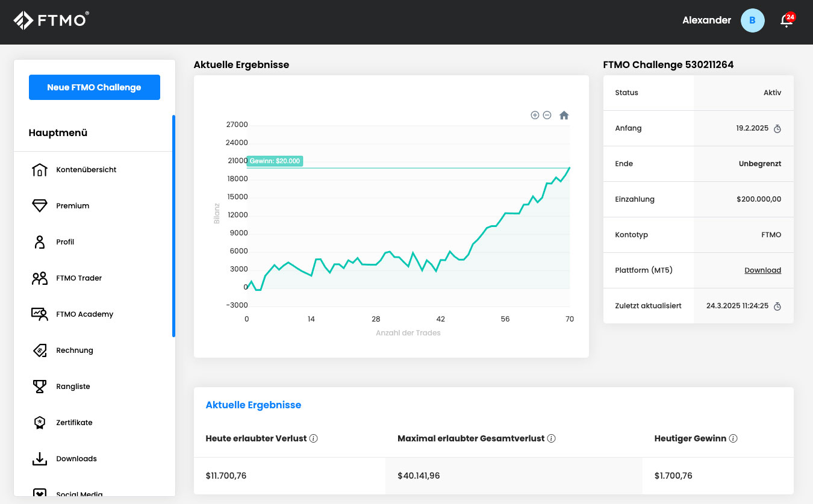Click the timer icon next to Anfang date
This screenshot has height=504, width=813.
click(x=777, y=128)
